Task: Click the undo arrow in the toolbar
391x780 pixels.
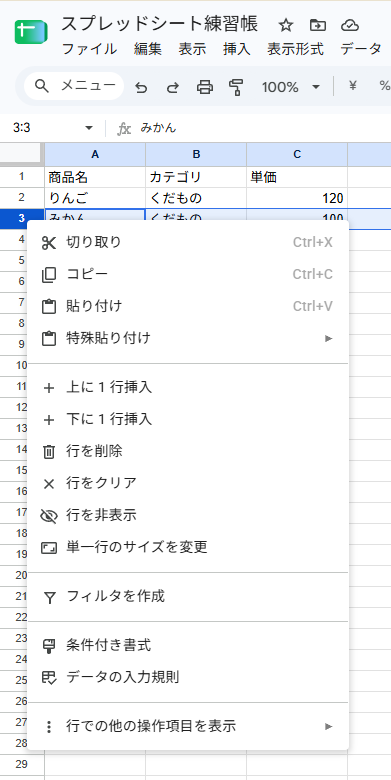Action: 141,88
